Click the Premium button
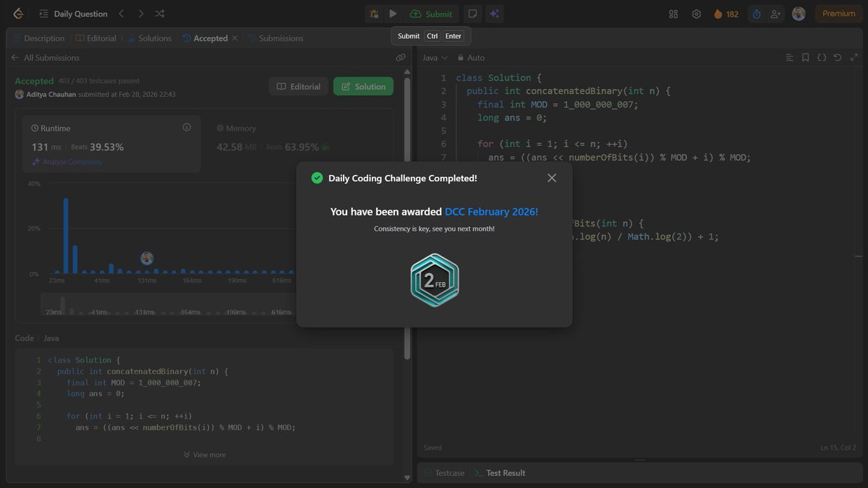 [838, 14]
